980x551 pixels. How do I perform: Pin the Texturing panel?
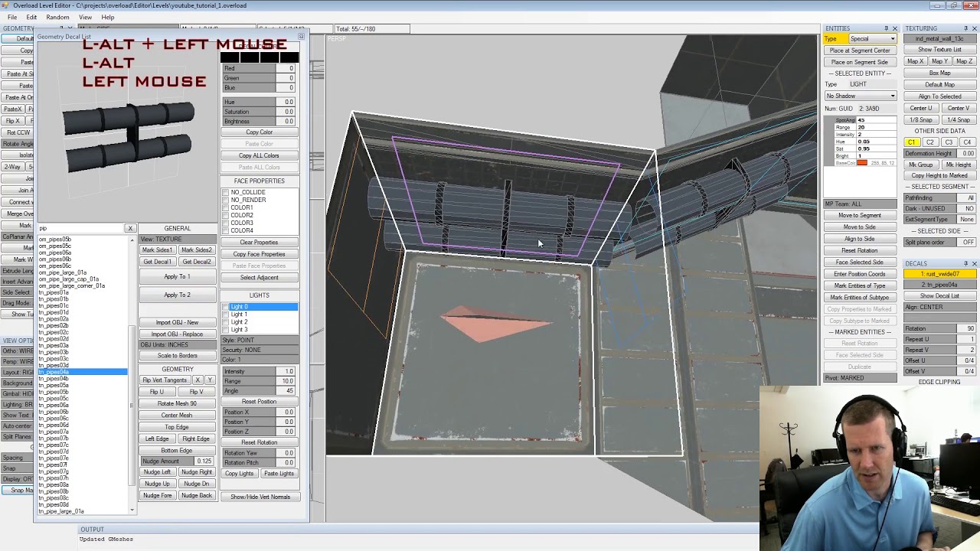tap(965, 29)
